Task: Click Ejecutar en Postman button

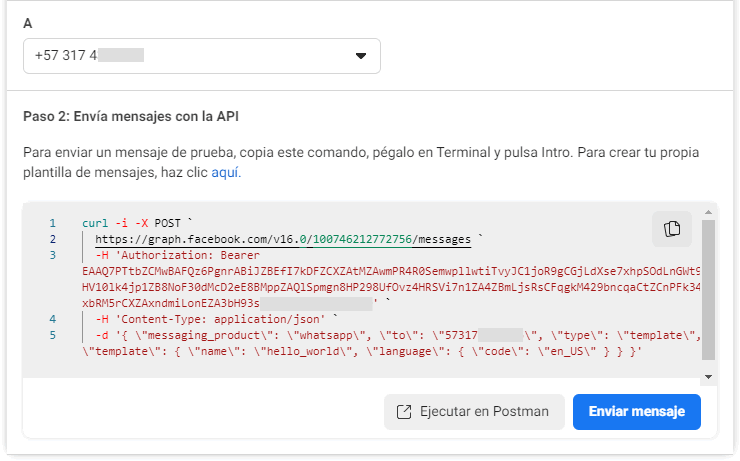Action: [474, 411]
